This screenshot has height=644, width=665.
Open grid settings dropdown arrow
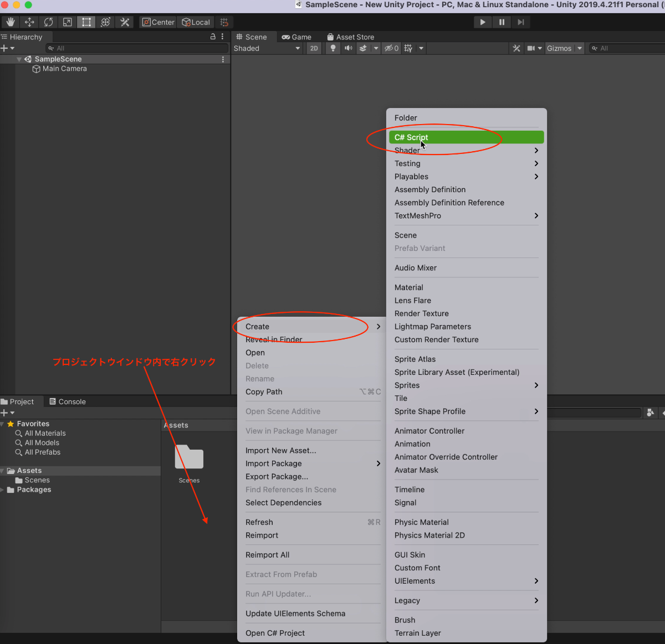(421, 48)
